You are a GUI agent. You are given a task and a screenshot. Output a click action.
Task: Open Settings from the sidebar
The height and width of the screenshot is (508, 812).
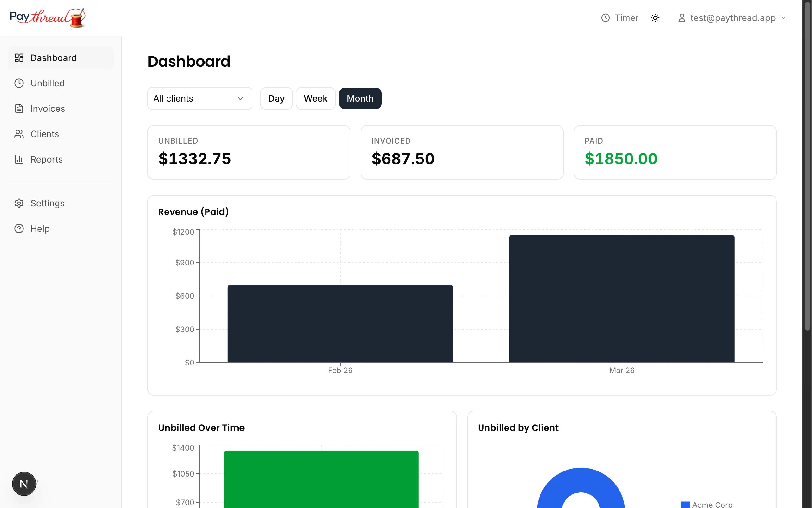[x=60, y=203]
